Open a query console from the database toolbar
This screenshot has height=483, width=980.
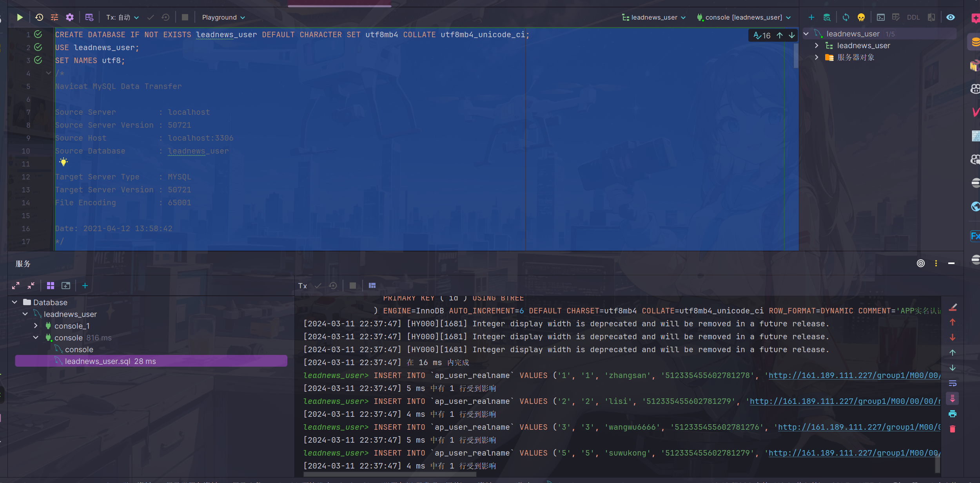pyautogui.click(x=881, y=17)
